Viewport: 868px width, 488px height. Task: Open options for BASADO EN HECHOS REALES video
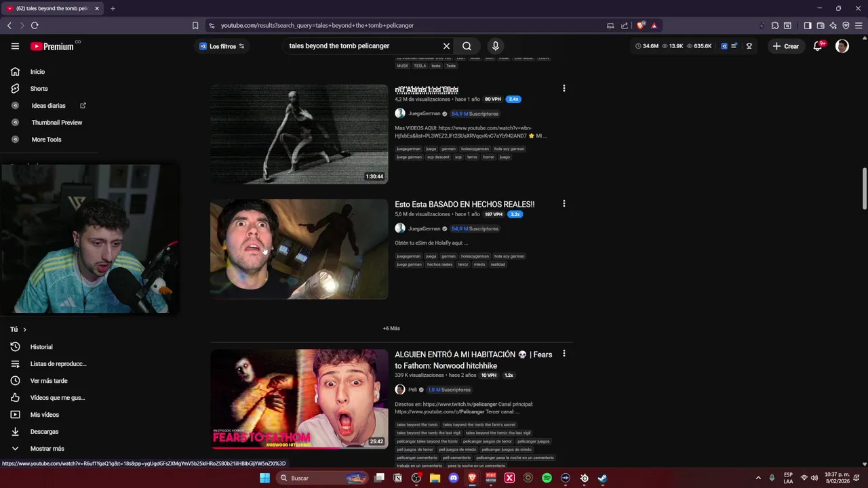point(564,203)
